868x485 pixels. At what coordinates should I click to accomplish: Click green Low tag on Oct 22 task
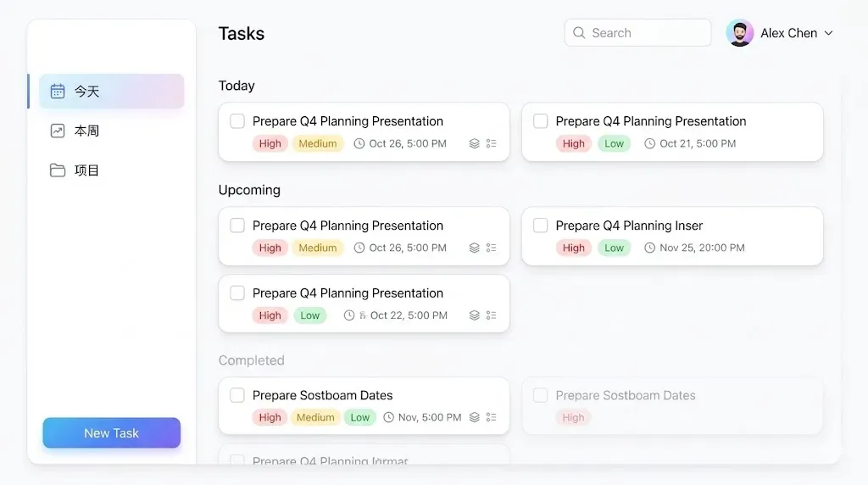310,315
